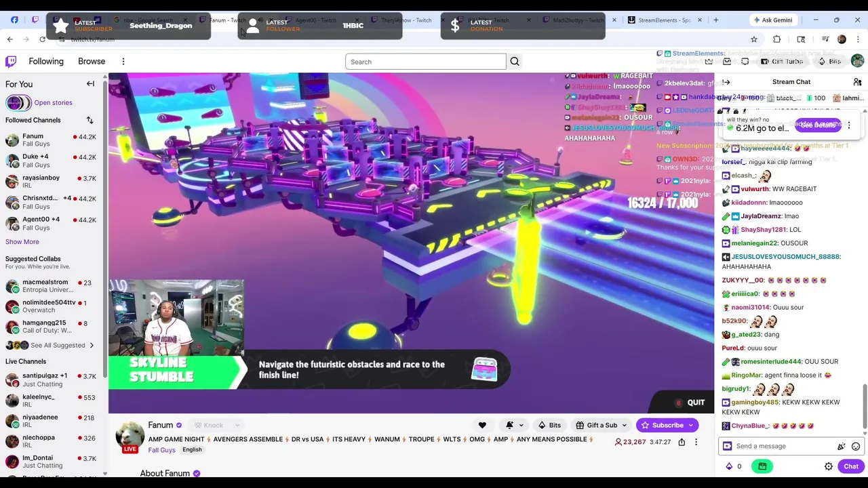Click the Fall Guys category link
The image size is (868, 488).
161,450
